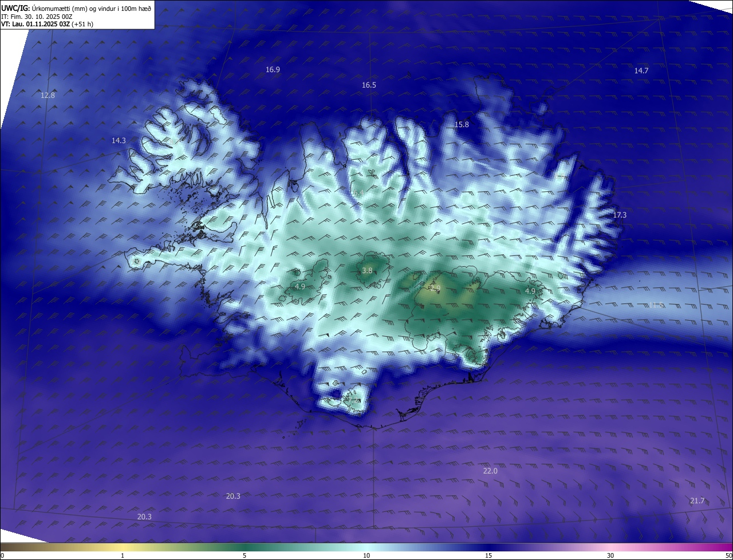Select the 'VT: Lau. 01.11.2025 03Z (+51 h)' line
Screen dimensions: 733x560
coord(48,24)
